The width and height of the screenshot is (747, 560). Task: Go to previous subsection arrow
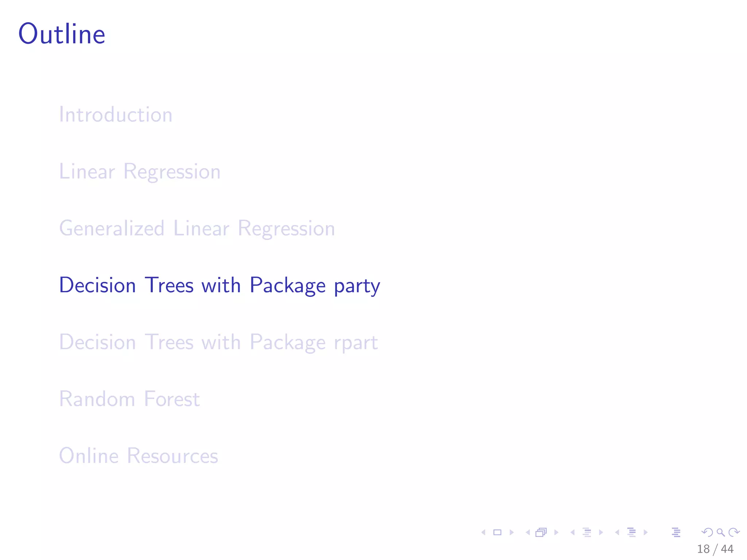click(572, 532)
